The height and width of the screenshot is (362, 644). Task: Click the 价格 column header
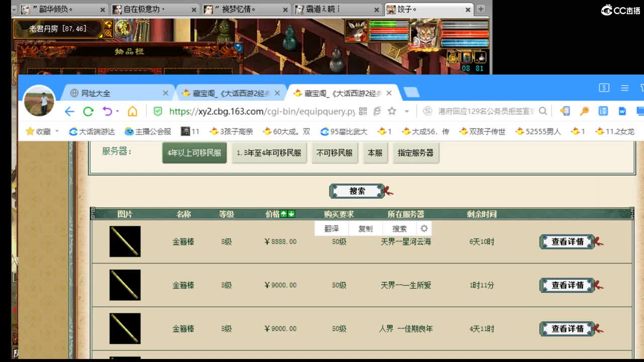272,214
